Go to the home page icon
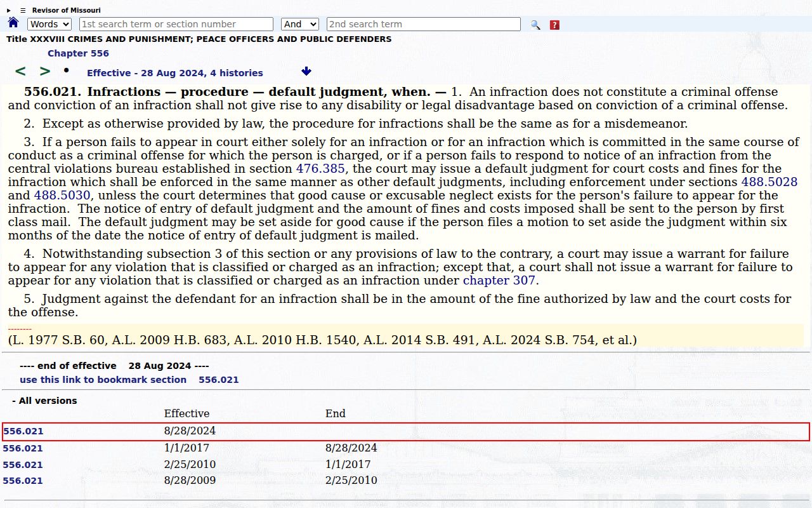The height and width of the screenshot is (508, 812). pos(13,23)
